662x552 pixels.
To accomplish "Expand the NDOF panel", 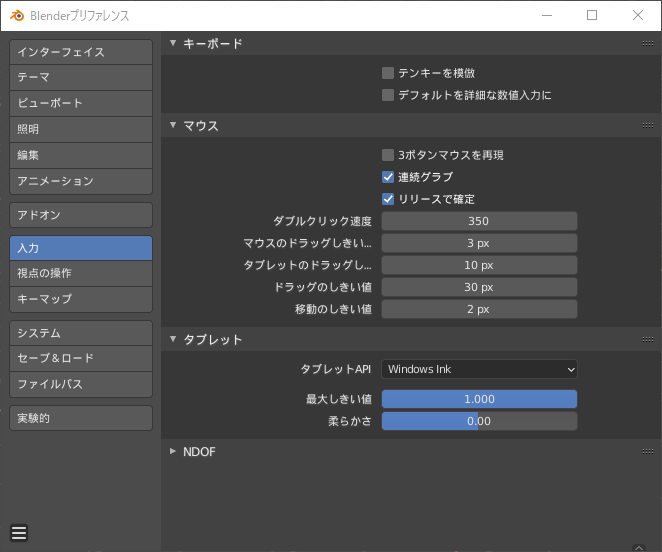I will click(x=173, y=451).
